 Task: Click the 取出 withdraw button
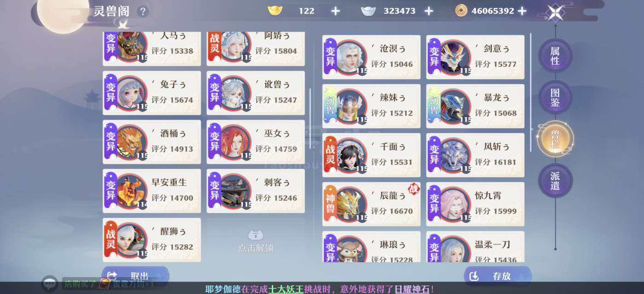click(135, 276)
